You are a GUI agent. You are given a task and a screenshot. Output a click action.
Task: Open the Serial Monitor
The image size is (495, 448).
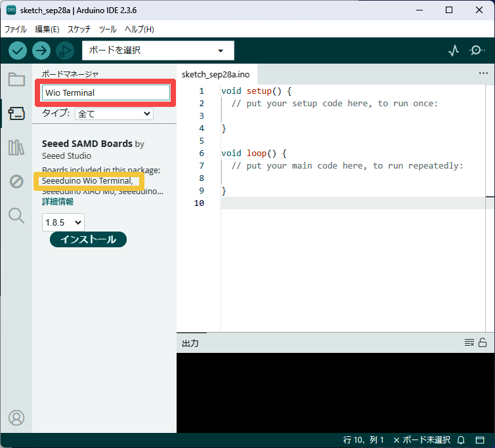click(x=477, y=51)
